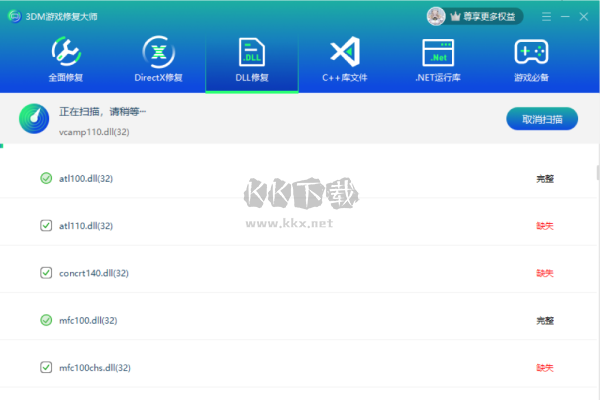Open the 全面修复 wrench icon
Screen dimensions: 600x400
point(66,52)
